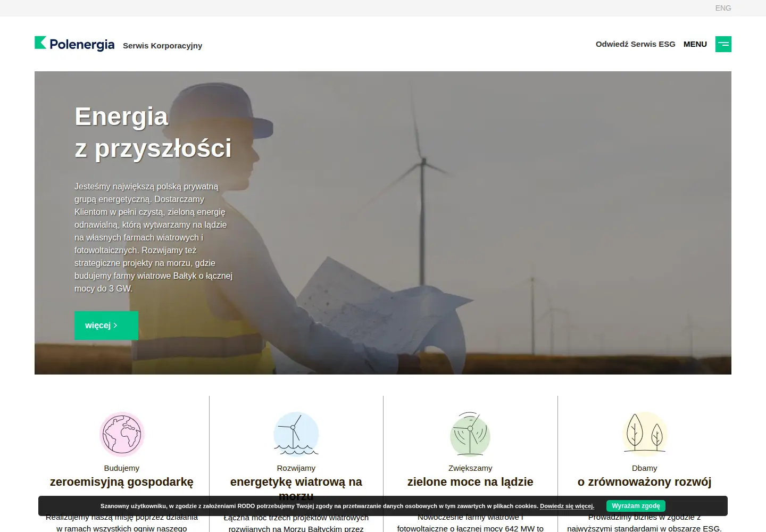Image resolution: width=766 pixels, height=532 pixels.
Task: Click Serwis Korporacyjny text
Action: [x=162, y=46]
